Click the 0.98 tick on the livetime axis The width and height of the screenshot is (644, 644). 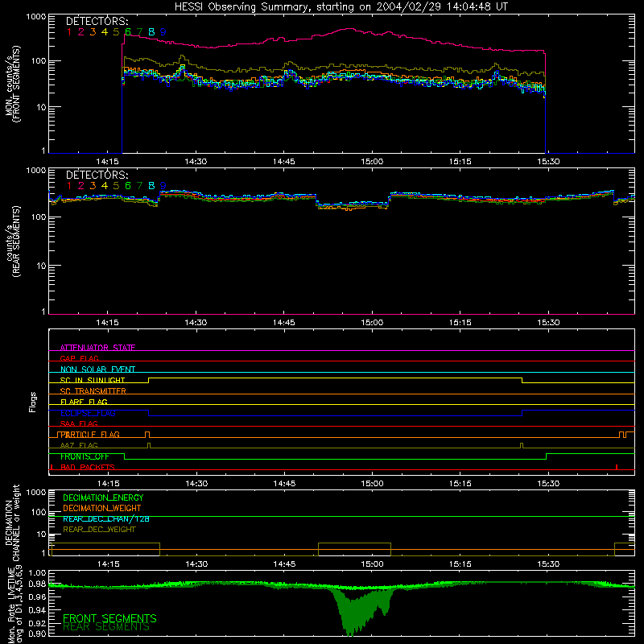point(38,584)
